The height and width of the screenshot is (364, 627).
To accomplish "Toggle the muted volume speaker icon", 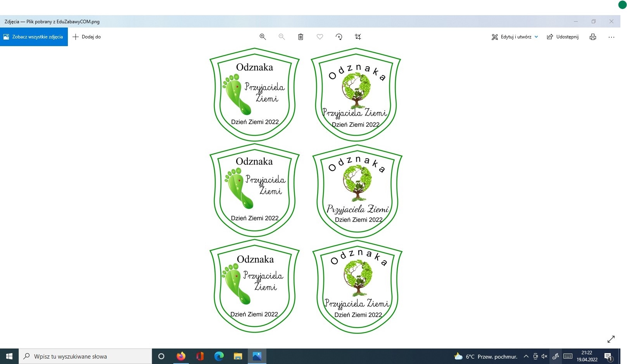I will pos(544,356).
